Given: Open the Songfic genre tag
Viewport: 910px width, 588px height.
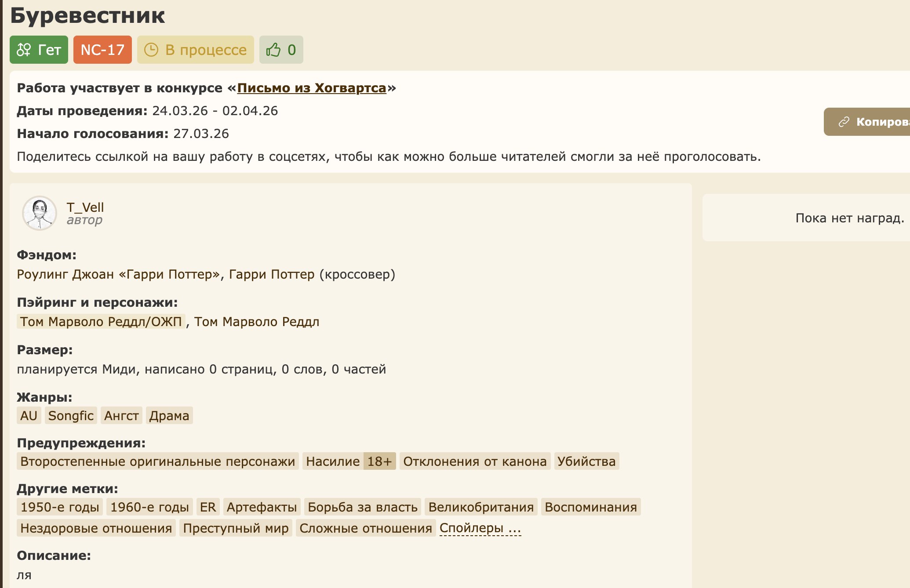Looking at the screenshot, I should pyautogui.click(x=71, y=416).
